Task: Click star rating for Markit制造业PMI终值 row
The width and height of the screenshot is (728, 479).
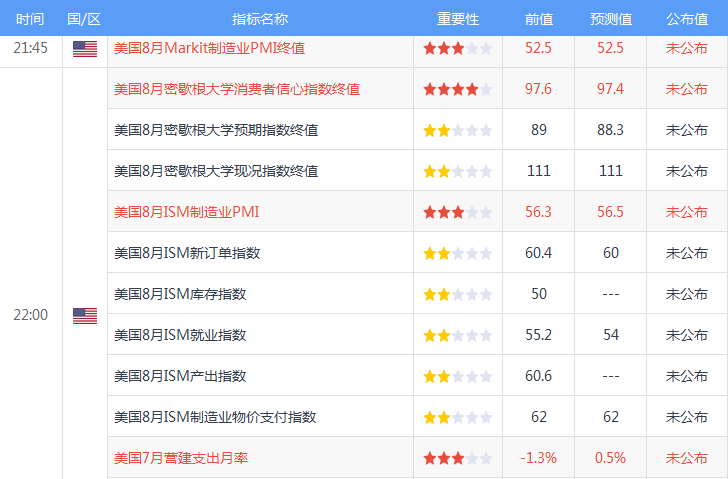Action: point(458,48)
